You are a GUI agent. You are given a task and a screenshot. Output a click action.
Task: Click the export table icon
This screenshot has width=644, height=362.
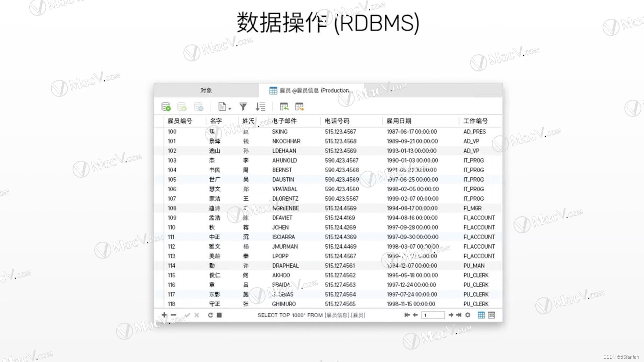tap(299, 107)
